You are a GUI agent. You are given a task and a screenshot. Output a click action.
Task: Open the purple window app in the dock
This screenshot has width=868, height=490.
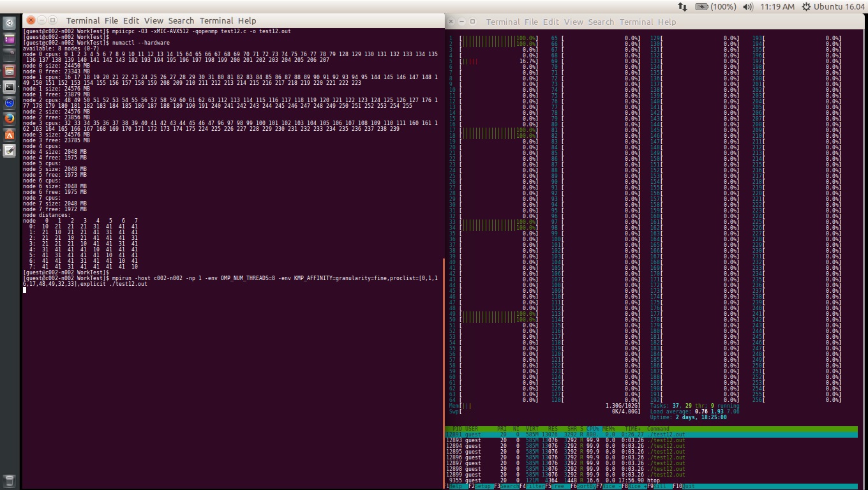click(x=10, y=39)
